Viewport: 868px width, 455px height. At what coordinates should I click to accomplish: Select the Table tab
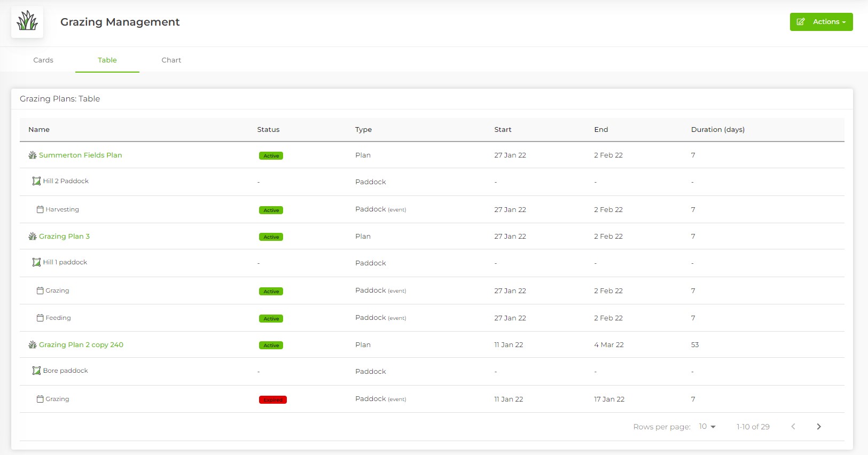[x=107, y=60]
